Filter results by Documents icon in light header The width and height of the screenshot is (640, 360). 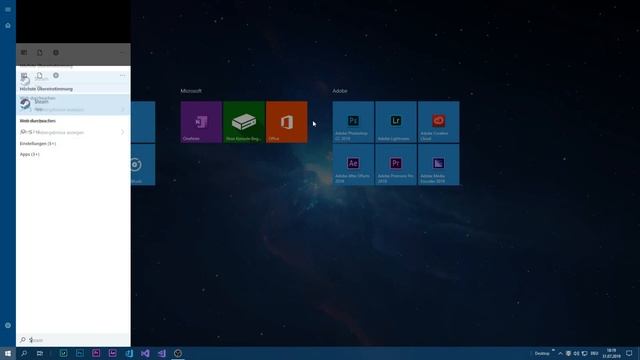[x=40, y=76]
